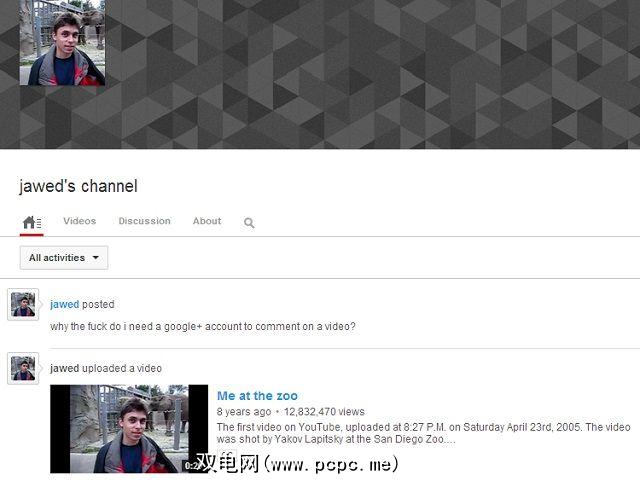This screenshot has width=640, height=487.
Task: Expand the All activities dropdown
Action: 64,258
